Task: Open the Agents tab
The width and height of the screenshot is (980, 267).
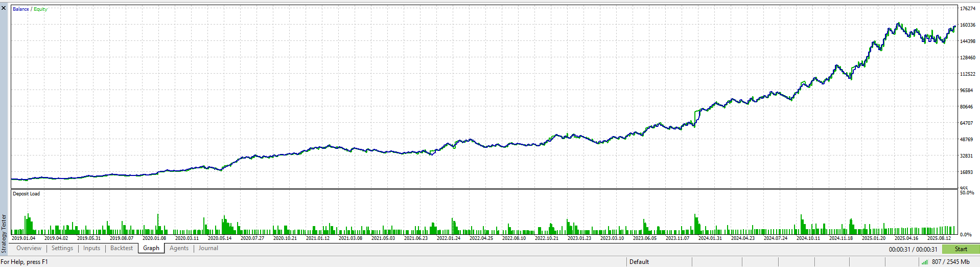Action: [x=179, y=249]
